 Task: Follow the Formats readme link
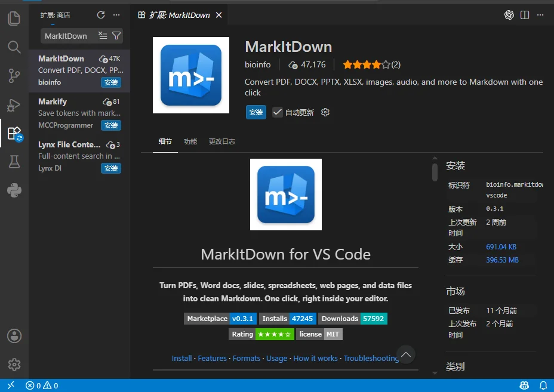click(247, 359)
